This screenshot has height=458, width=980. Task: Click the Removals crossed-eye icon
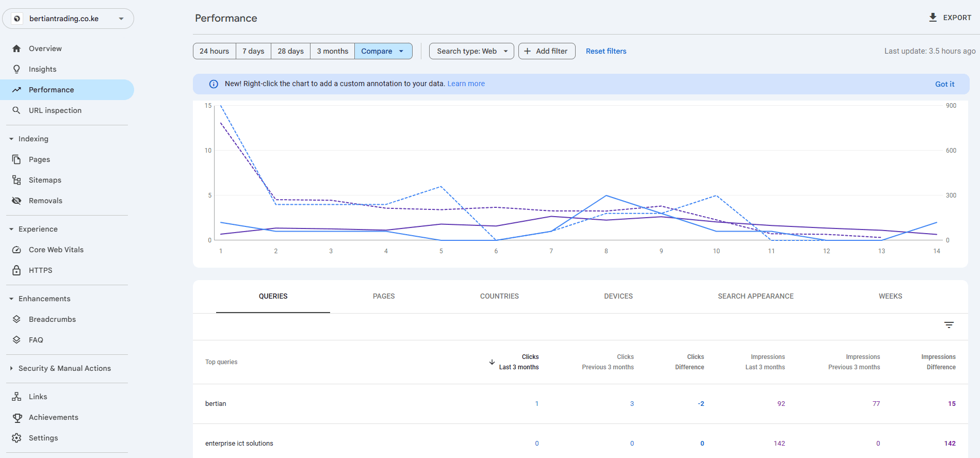point(17,201)
